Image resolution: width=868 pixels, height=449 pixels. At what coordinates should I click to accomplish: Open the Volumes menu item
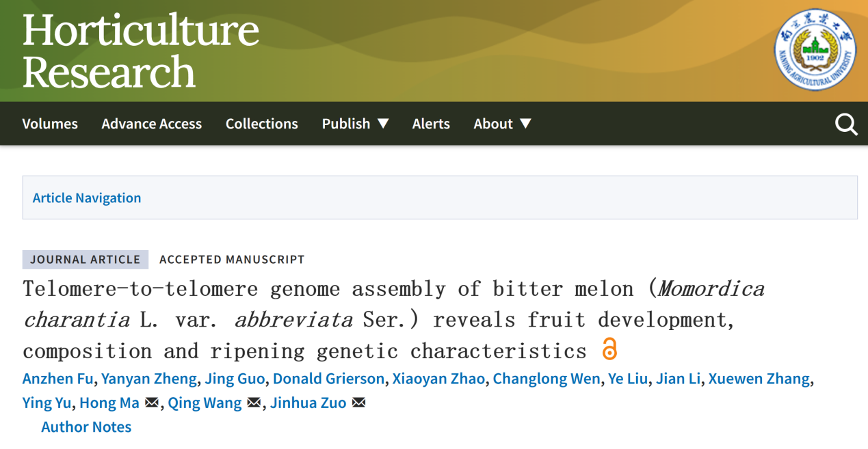[x=50, y=124]
